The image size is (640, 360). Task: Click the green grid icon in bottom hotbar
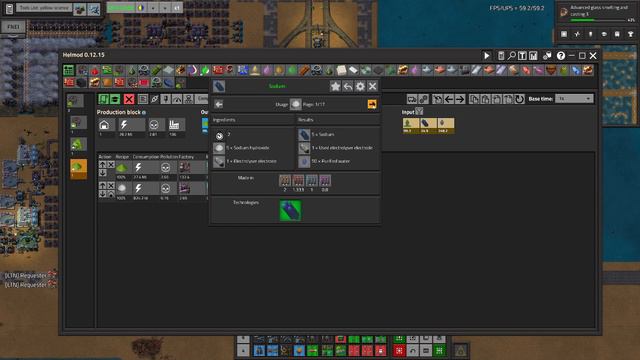[x=439, y=350]
